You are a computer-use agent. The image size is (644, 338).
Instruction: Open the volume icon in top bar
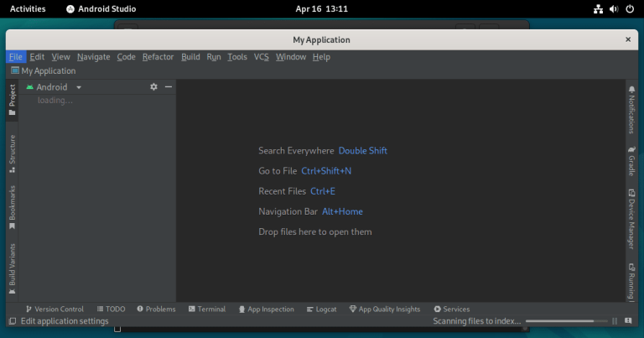click(x=614, y=9)
